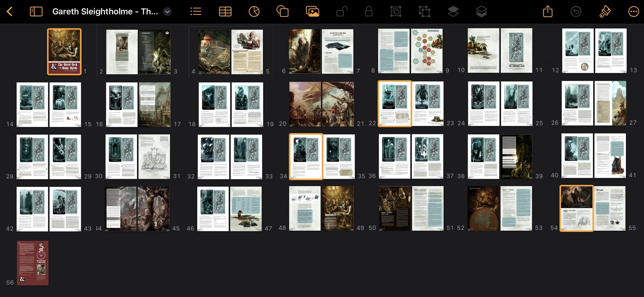Screen dimensions: 644x297
Task: Select the page 47 thumbnail
Action: pyautogui.click(x=246, y=209)
